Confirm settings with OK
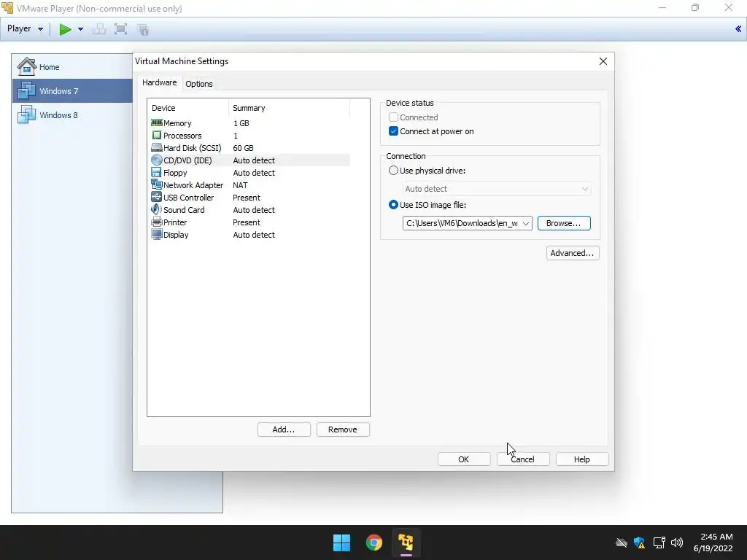The width and height of the screenshot is (747, 560). (463, 459)
